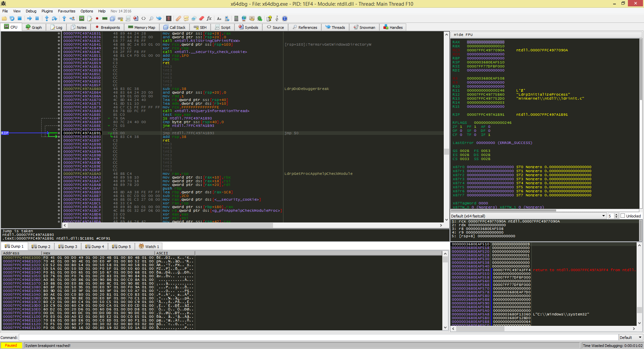
Task: Toggle a breakpoint on the LdrpDoDebuggerBreak line
Action: [x=59, y=89]
